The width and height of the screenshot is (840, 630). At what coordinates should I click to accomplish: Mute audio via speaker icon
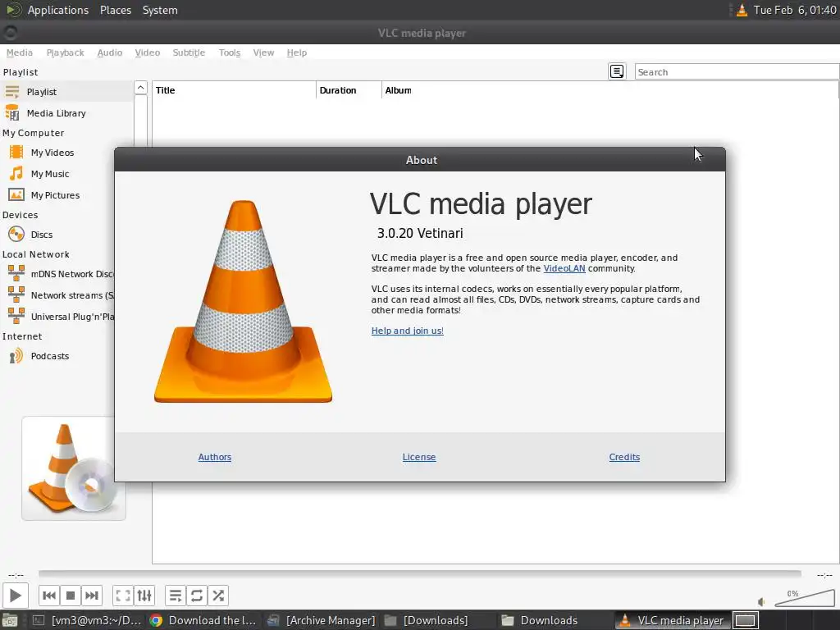point(761,601)
